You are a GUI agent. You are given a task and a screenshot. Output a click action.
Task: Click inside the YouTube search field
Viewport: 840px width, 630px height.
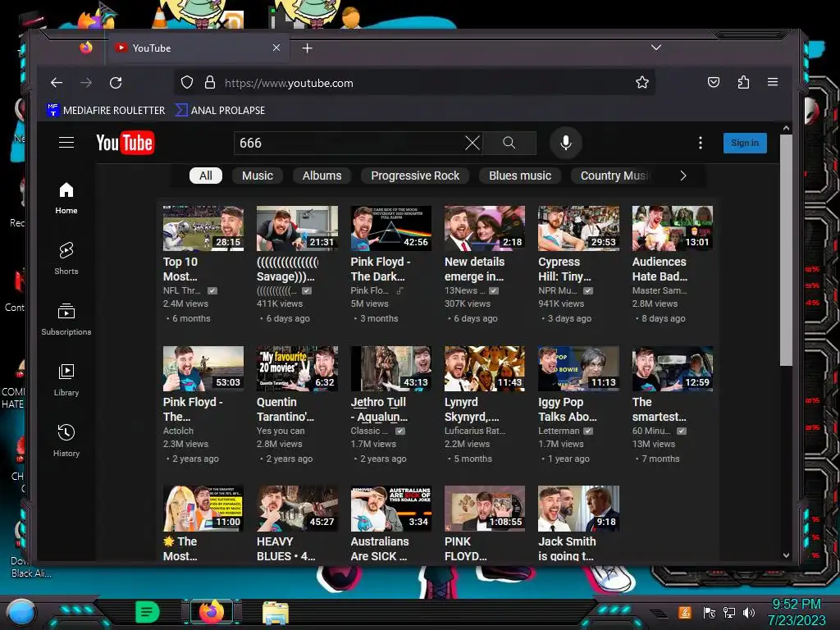pyautogui.click(x=348, y=143)
